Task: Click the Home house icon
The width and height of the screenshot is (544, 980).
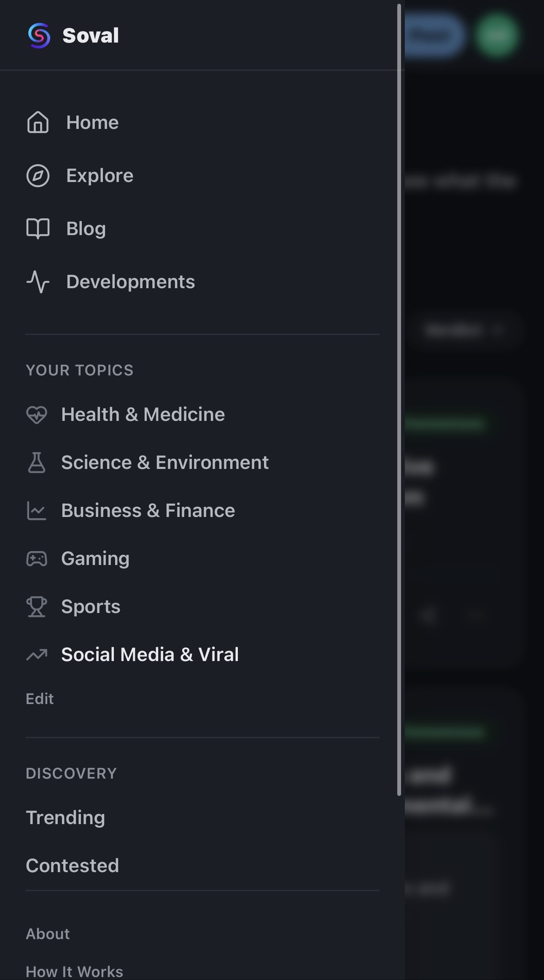Action: click(x=38, y=123)
